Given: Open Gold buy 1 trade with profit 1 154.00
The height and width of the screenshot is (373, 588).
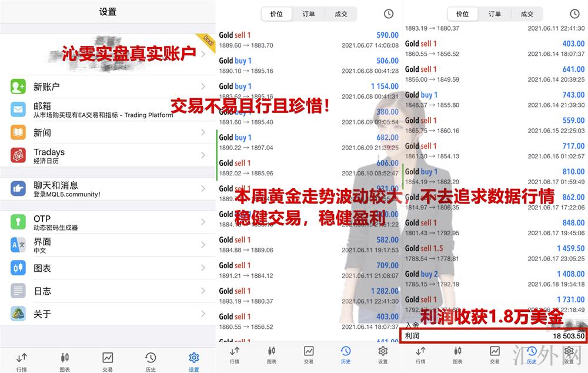Looking at the screenshot, I should pos(309,91).
